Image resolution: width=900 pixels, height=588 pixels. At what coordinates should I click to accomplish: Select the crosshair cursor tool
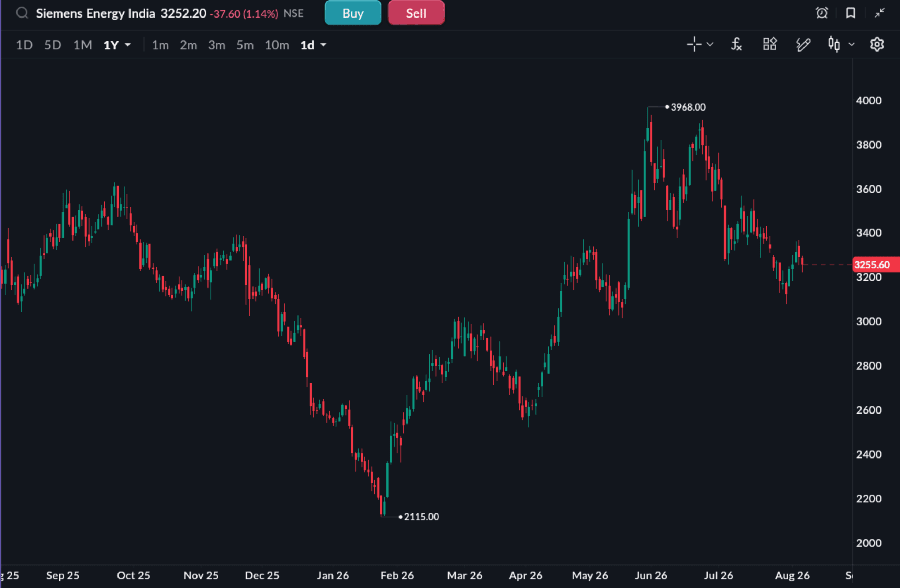coord(694,44)
